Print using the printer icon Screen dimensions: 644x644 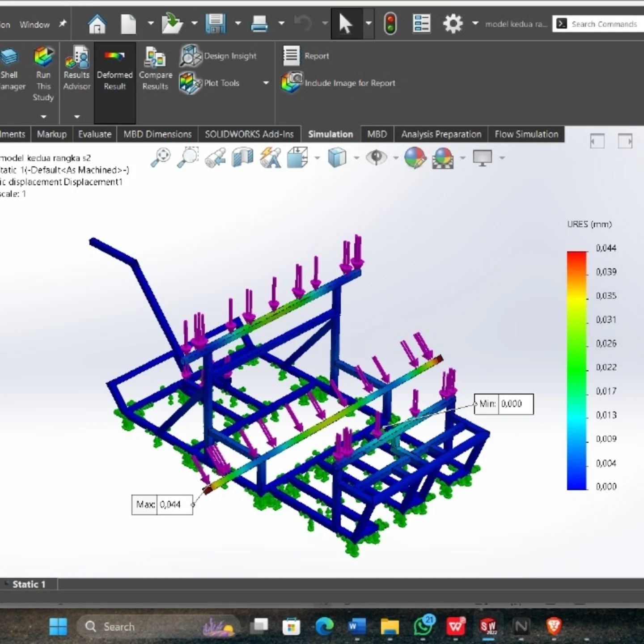click(x=259, y=24)
